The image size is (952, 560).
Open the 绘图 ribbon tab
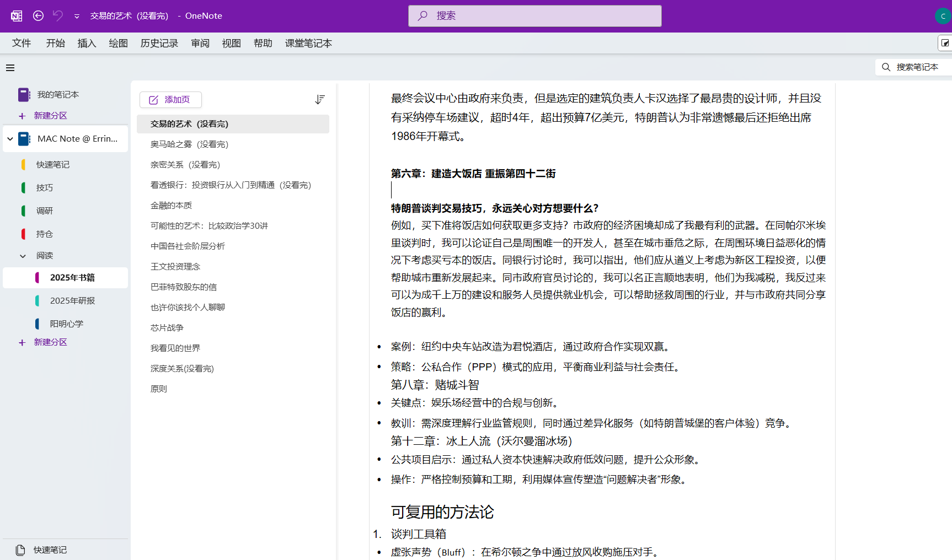pyautogui.click(x=118, y=44)
